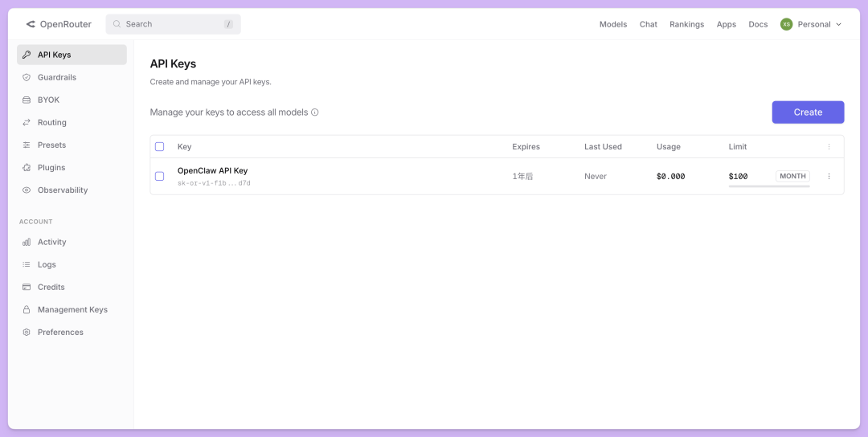
Task: Open Observability via its eye icon
Action: 27,190
